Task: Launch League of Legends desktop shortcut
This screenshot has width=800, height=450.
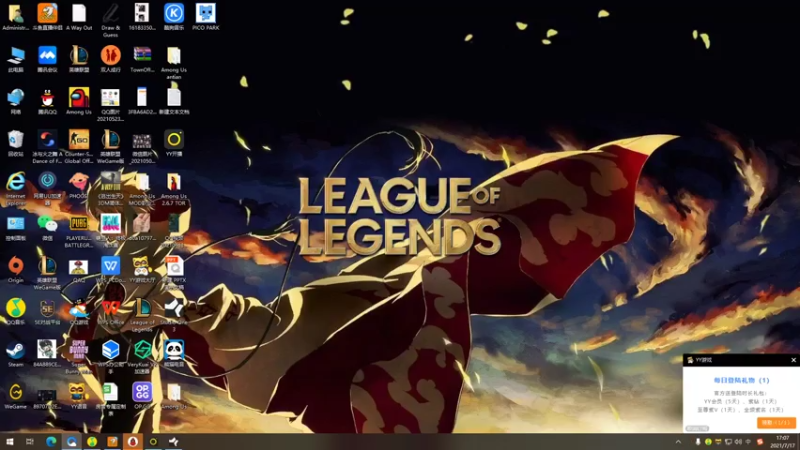Action: coord(142,308)
